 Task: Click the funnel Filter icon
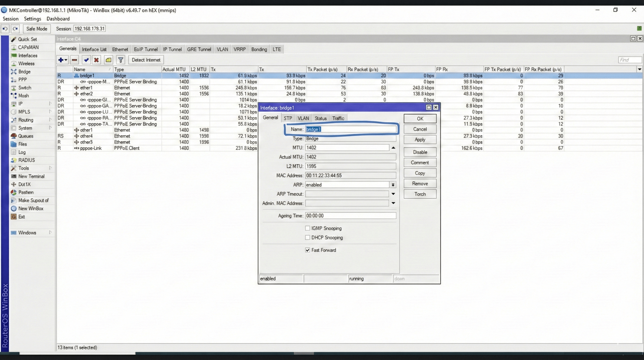pyautogui.click(x=121, y=60)
